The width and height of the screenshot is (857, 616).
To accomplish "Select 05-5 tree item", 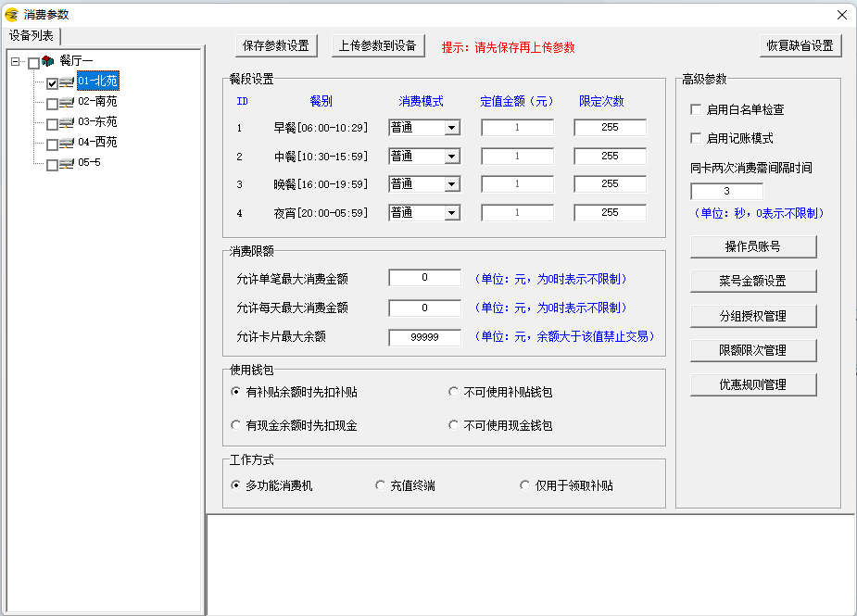I will 89,162.
